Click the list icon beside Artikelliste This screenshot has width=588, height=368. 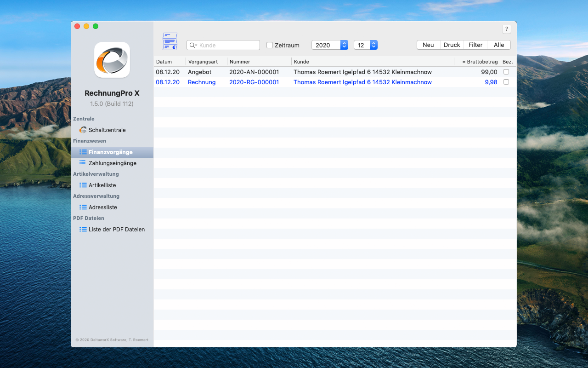(83, 185)
